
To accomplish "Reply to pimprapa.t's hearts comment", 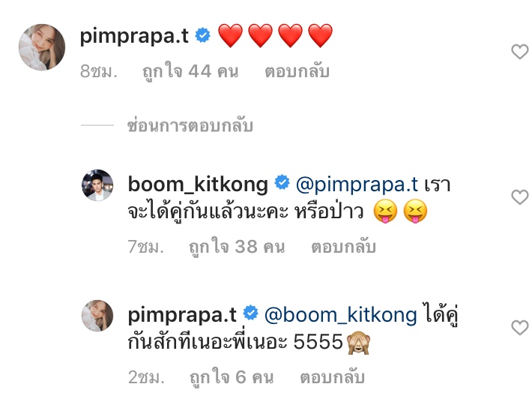I will [x=297, y=71].
